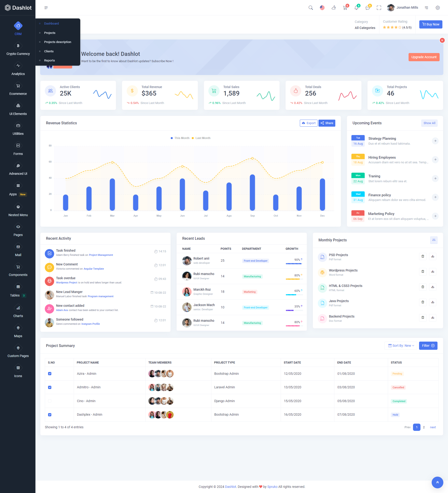Image resolution: width=448 pixels, height=493 pixels.
Task: Open the settings gear icon
Action: [437, 8]
